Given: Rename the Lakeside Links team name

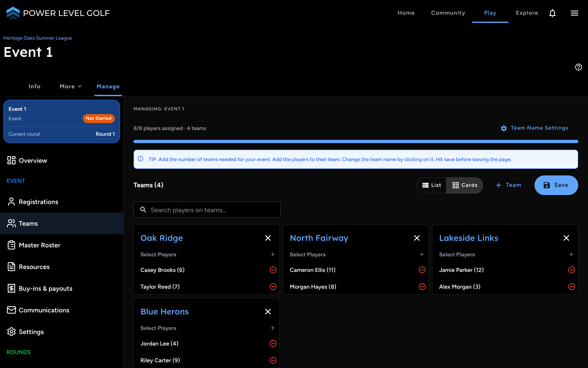Looking at the screenshot, I should [469, 238].
